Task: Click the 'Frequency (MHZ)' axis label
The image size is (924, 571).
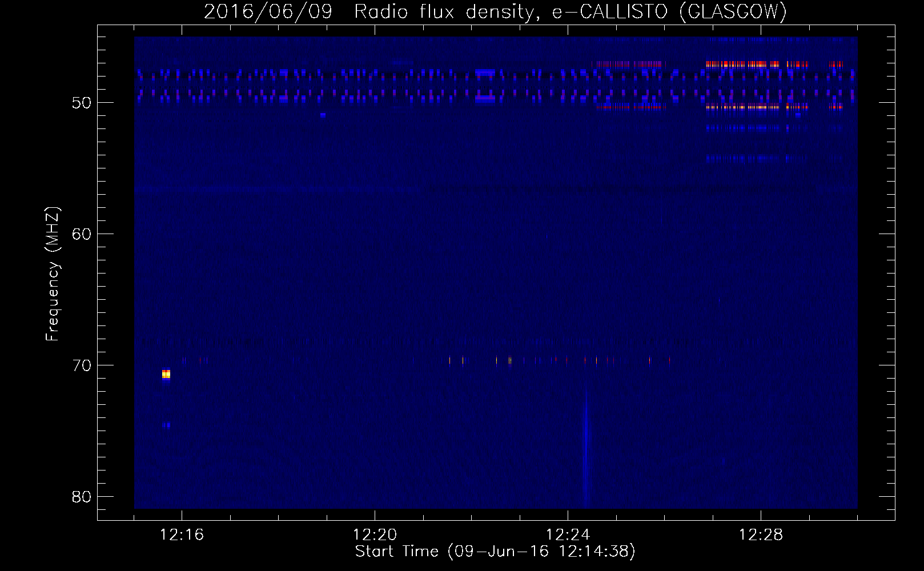Action: click(x=53, y=274)
